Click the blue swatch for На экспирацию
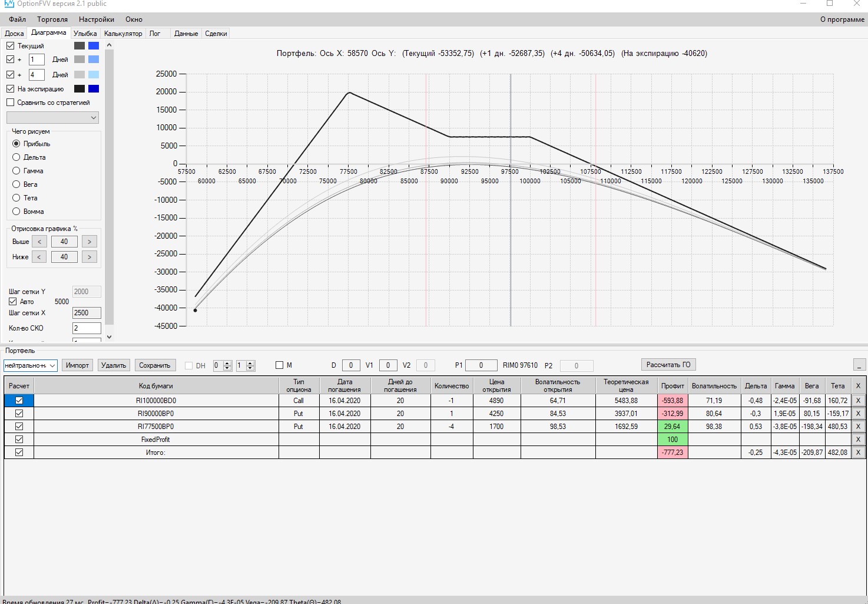Image resolution: width=868 pixels, height=604 pixels. point(94,89)
